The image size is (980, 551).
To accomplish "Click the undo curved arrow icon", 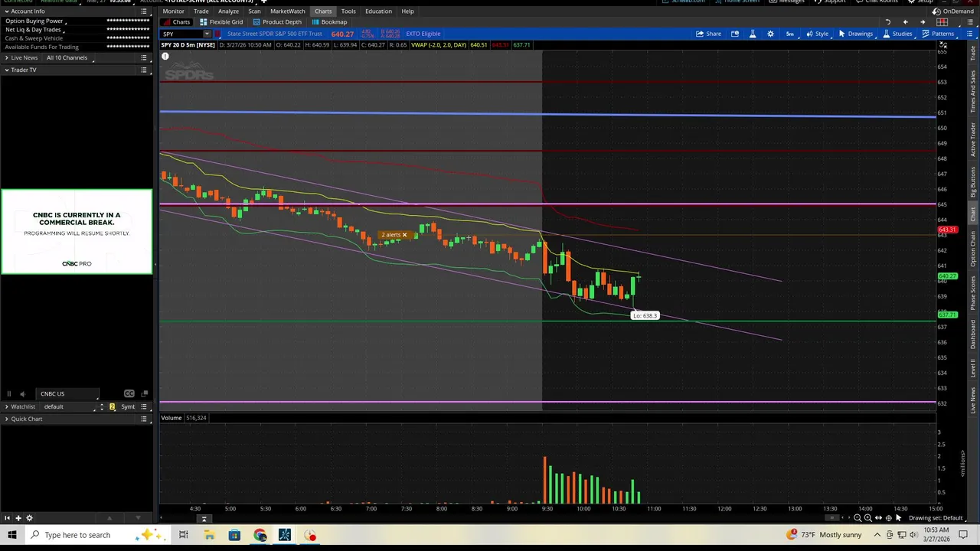I will [x=888, y=22].
